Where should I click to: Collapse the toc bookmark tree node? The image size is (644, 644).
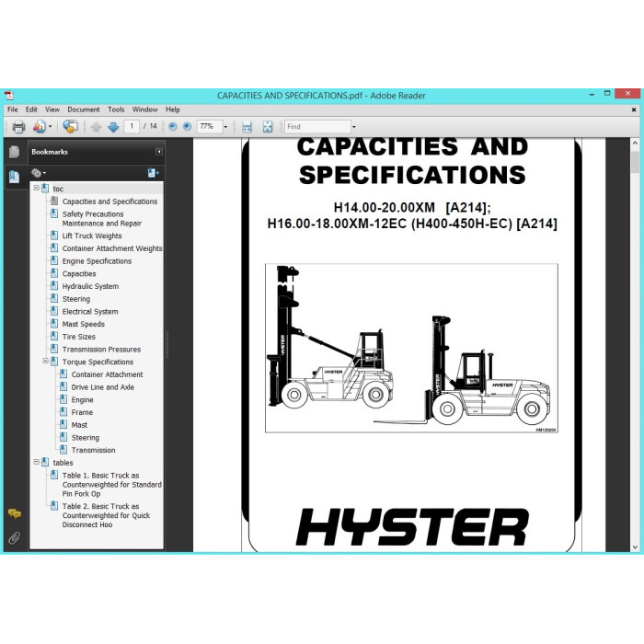37,188
